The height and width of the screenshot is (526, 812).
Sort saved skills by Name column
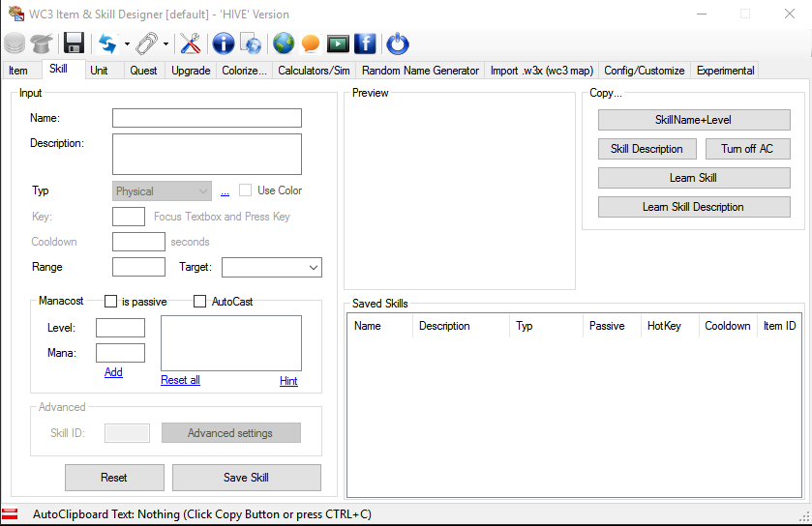click(x=380, y=326)
